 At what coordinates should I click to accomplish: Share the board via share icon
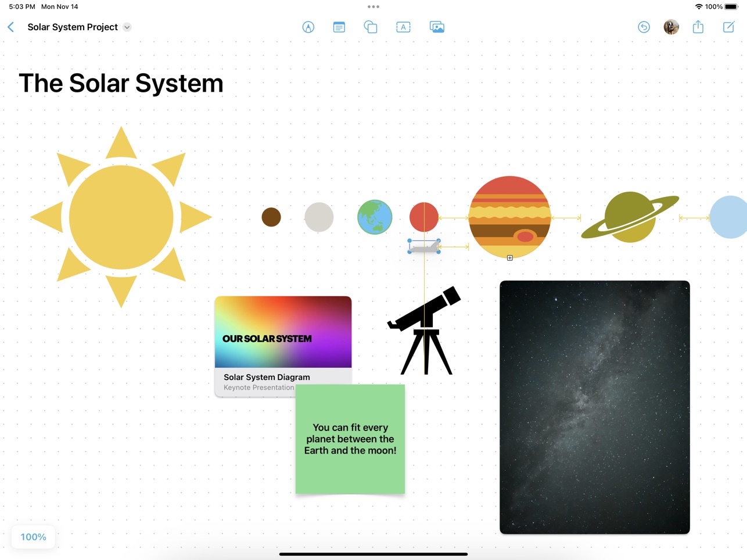(x=698, y=27)
